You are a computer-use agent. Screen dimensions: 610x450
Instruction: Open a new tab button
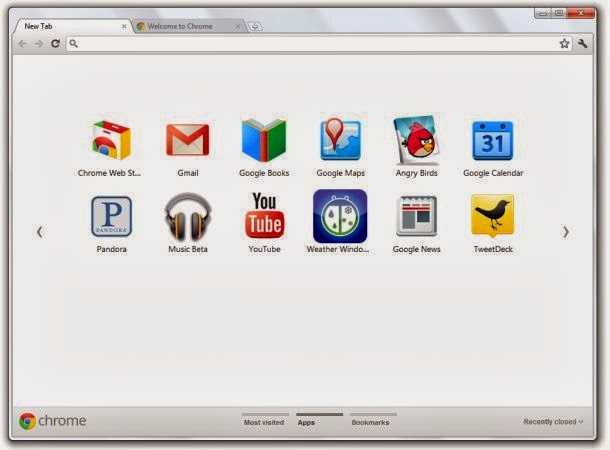click(255, 26)
